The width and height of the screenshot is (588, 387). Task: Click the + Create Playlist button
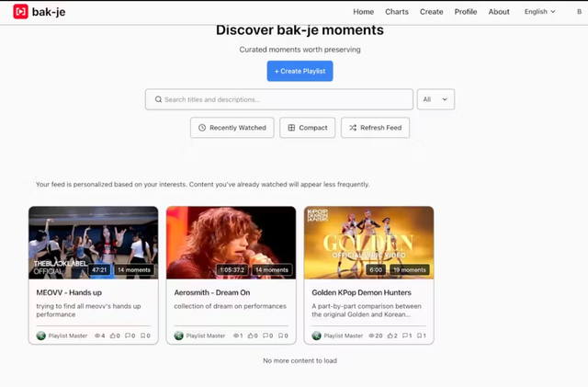coord(300,71)
